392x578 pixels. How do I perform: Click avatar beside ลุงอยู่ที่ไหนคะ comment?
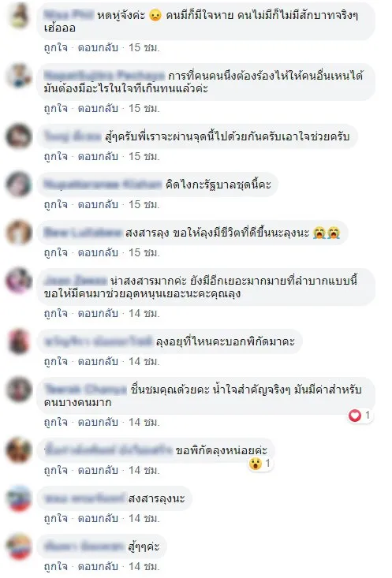click(x=19, y=341)
